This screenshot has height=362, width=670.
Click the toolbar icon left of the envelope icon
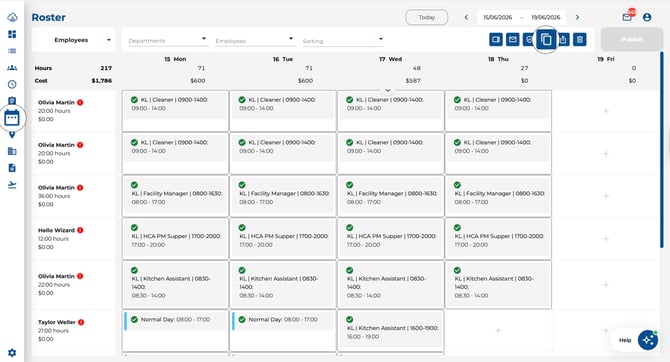pos(496,40)
